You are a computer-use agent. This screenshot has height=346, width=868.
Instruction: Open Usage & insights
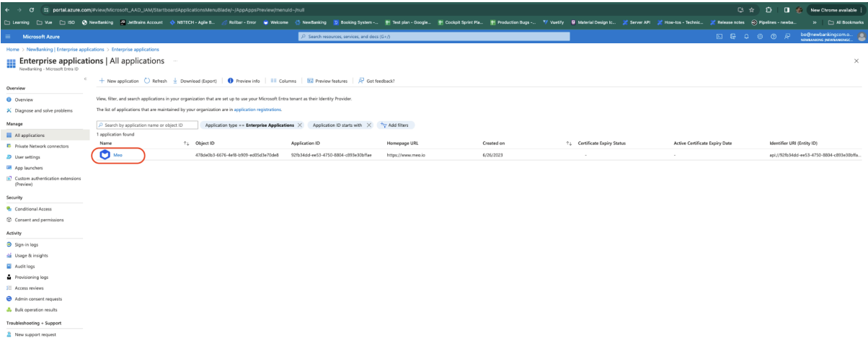tap(27, 255)
